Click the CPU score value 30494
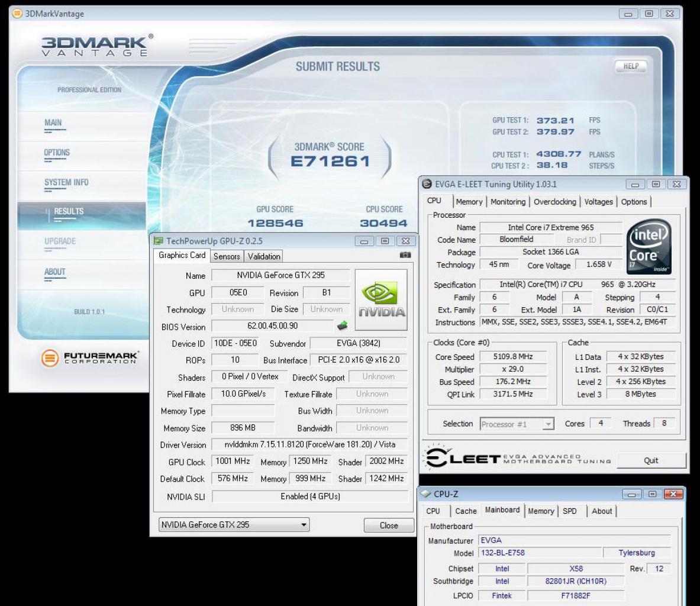Screen dimensions: 700x606 tap(383, 223)
